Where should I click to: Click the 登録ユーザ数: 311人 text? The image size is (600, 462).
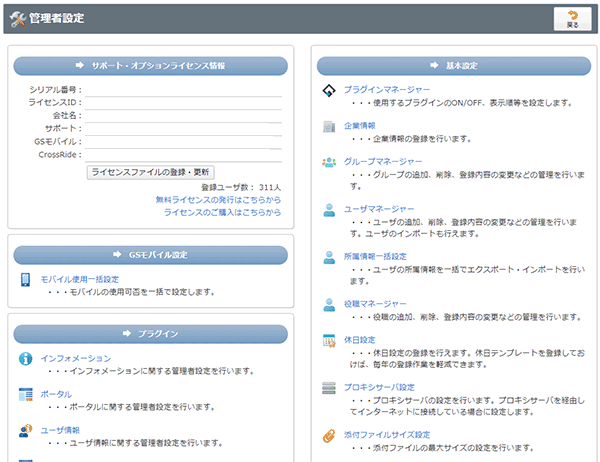point(241,188)
